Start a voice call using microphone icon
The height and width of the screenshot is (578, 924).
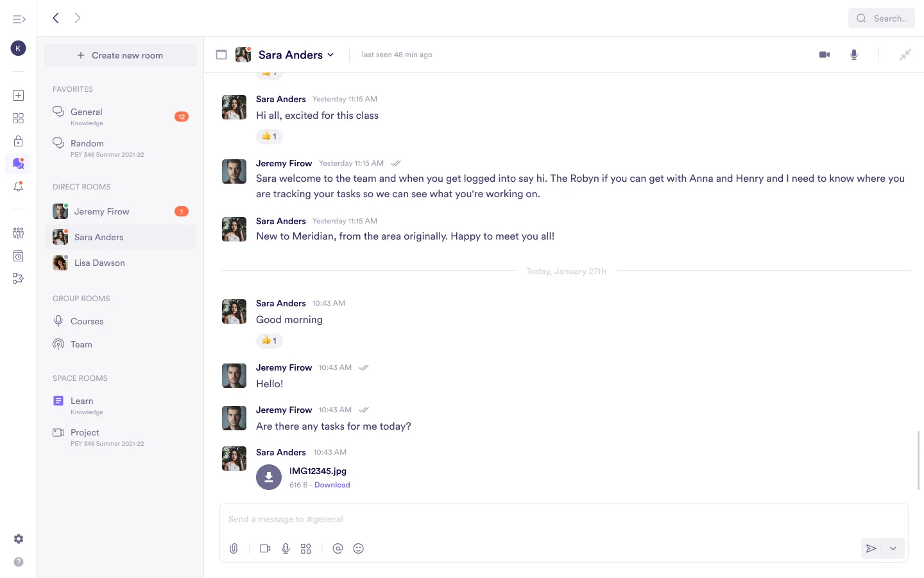tap(854, 55)
